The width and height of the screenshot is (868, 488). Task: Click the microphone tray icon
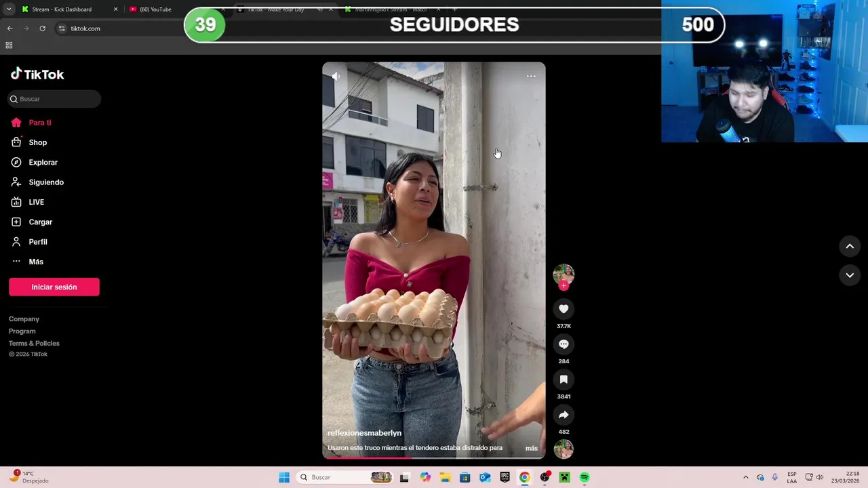click(x=775, y=477)
